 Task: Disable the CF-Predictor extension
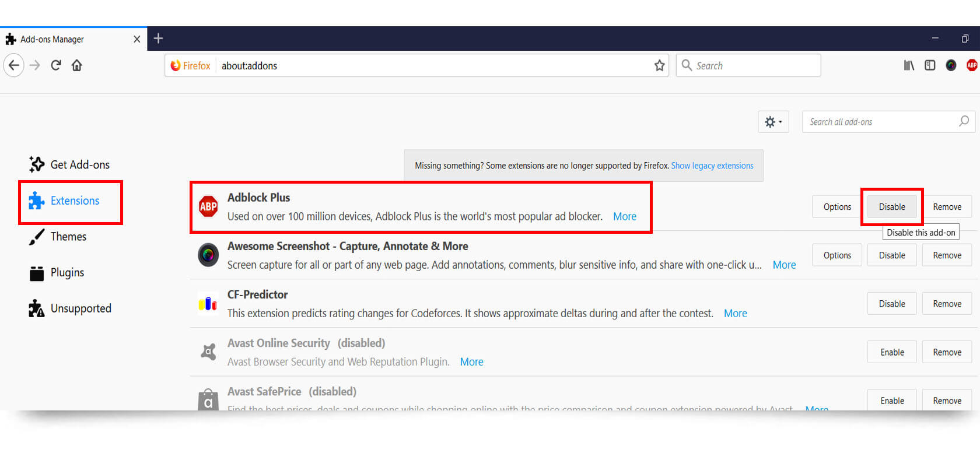892,304
